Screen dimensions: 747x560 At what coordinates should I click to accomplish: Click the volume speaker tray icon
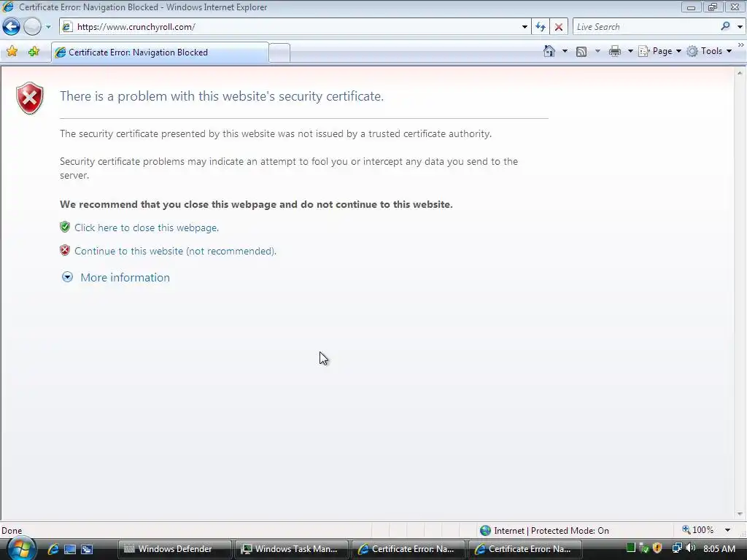tap(690, 548)
